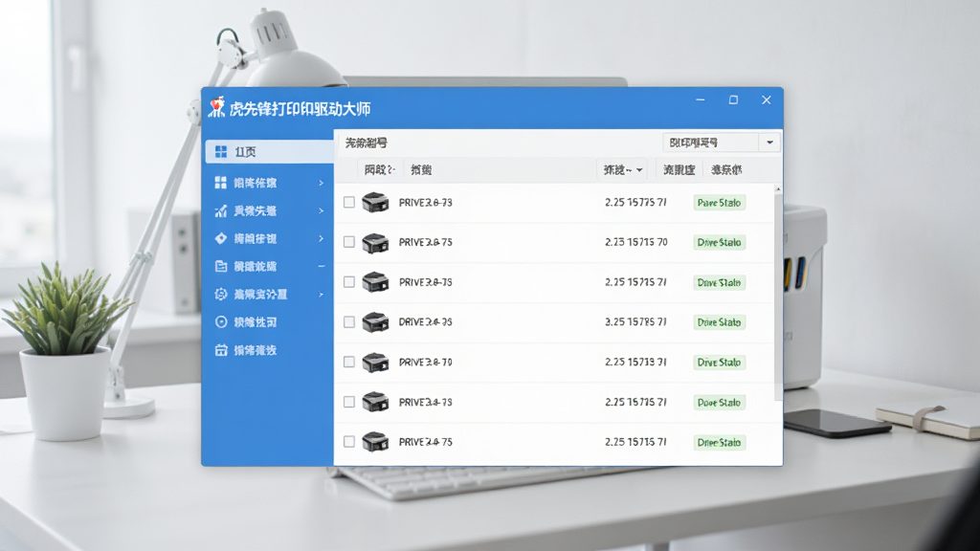This screenshot has height=551, width=980.
Task: Open the dropdown arrow of the top-right combo box
Action: click(x=769, y=143)
